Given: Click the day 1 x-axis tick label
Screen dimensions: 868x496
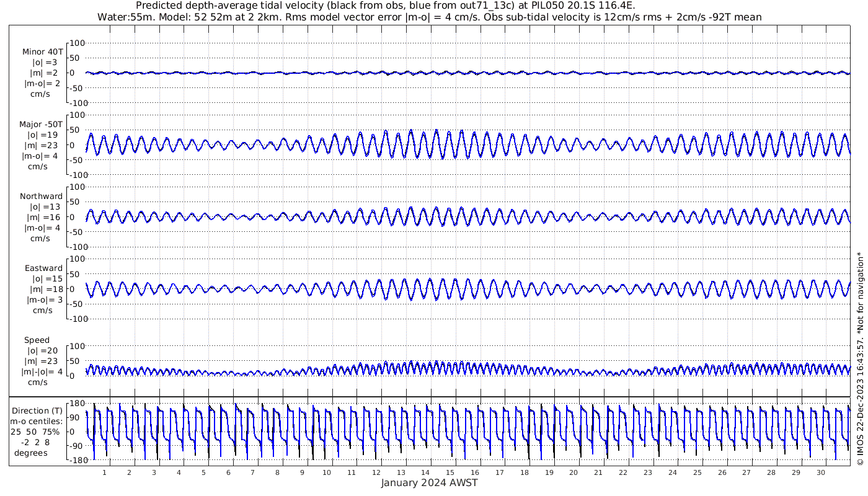Looking at the screenshot, I should pos(105,472).
